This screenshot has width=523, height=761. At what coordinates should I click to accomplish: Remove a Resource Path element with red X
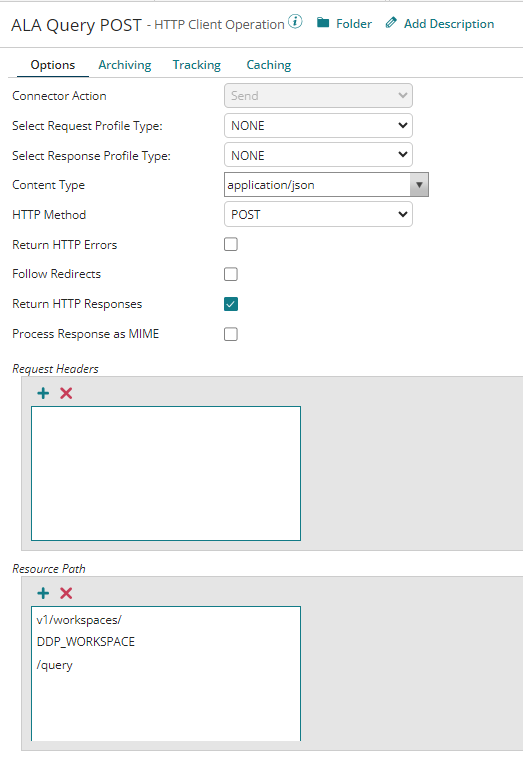click(66, 593)
